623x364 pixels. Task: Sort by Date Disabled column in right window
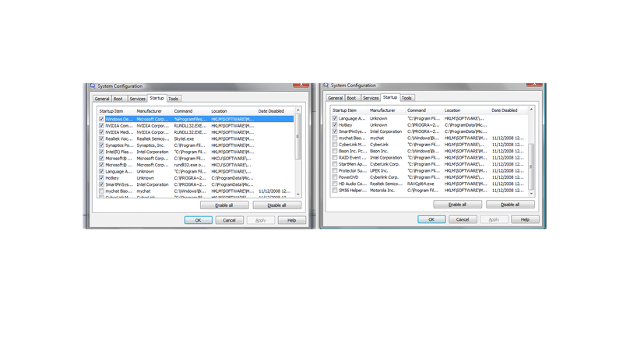(x=509, y=110)
